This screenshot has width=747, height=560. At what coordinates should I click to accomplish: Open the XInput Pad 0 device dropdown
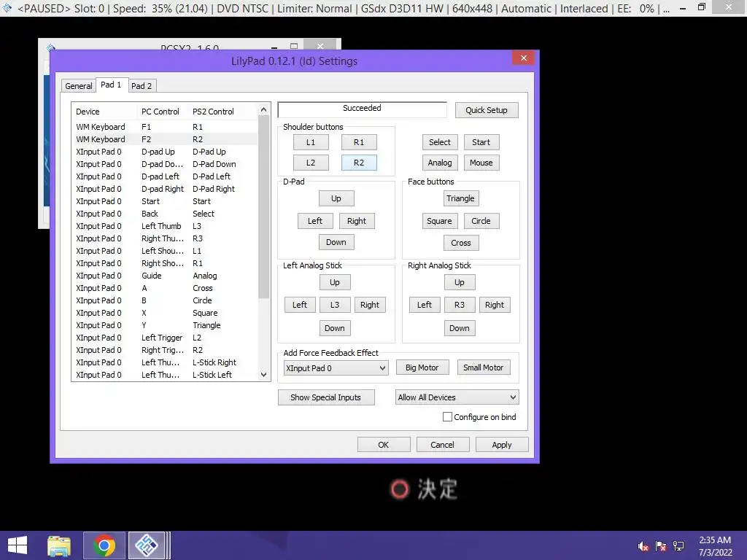pyautogui.click(x=336, y=368)
